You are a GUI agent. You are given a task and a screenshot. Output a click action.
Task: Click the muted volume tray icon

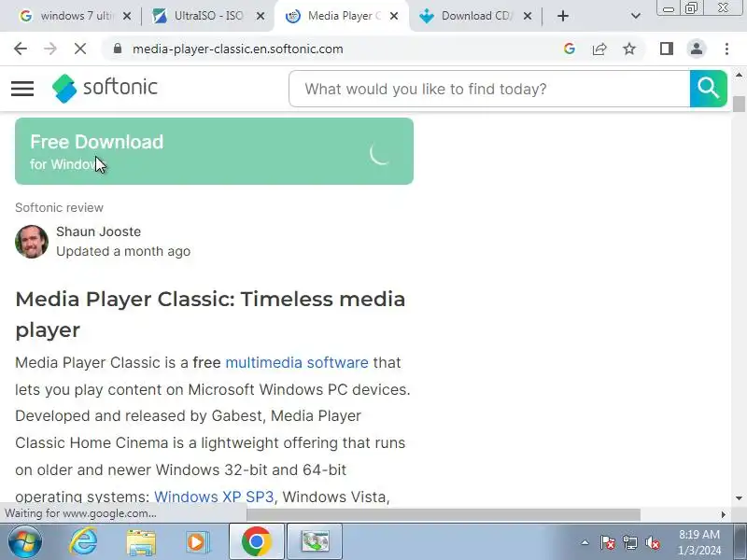(x=653, y=542)
